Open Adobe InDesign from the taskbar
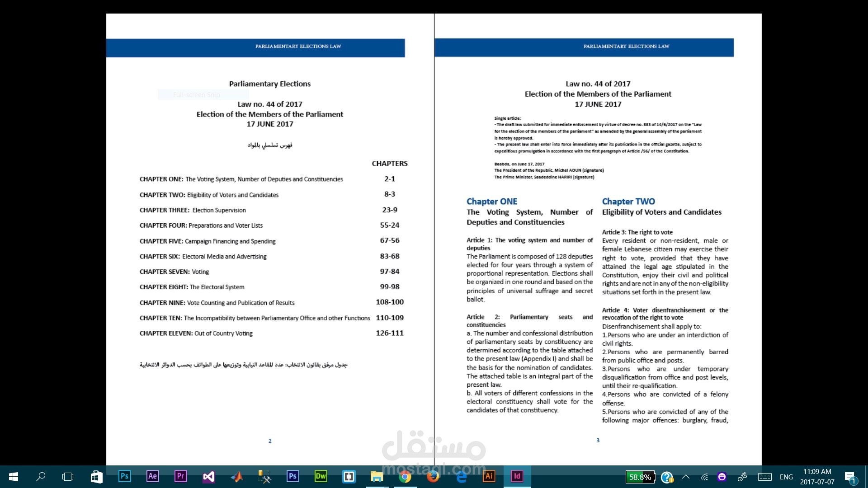The image size is (868, 488). (517, 476)
